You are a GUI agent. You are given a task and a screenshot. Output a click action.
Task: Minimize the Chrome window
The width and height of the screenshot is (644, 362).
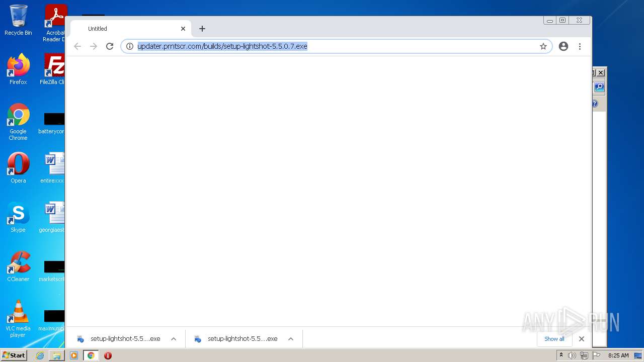point(550,21)
